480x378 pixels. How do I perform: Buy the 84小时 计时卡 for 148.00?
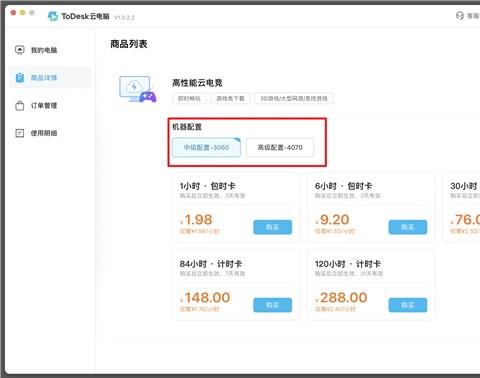click(272, 305)
